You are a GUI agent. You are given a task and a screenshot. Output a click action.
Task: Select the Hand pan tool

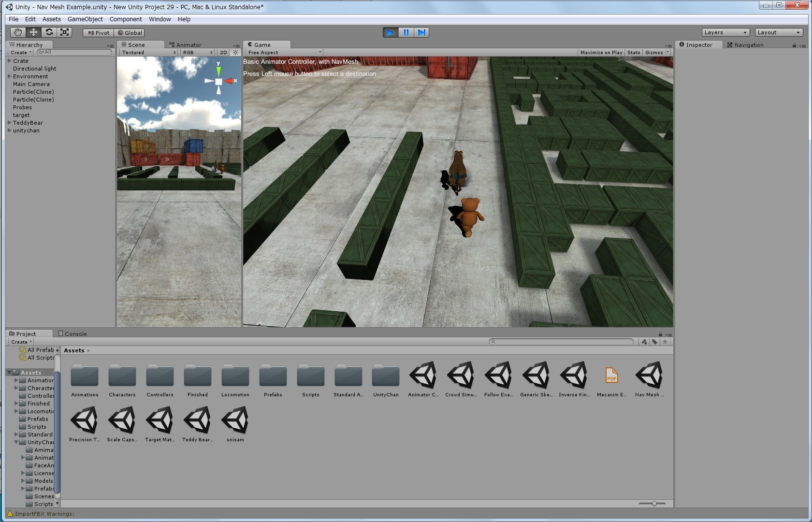17,32
